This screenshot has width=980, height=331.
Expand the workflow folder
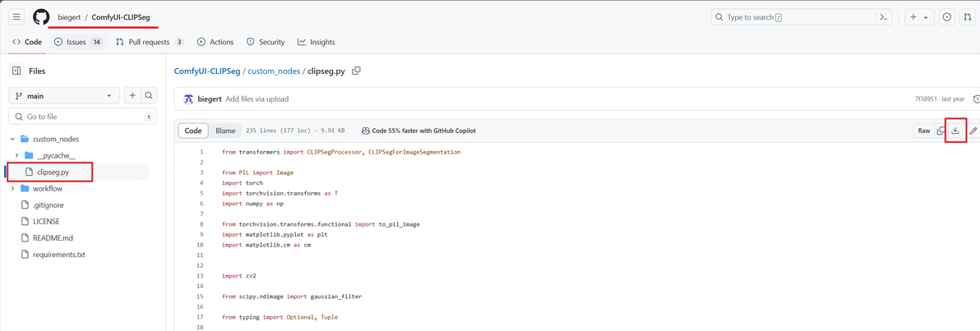(x=13, y=189)
